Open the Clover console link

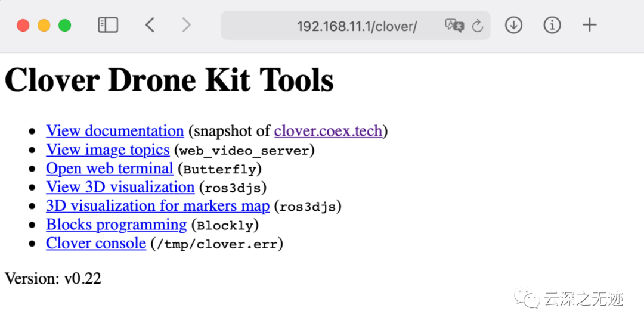click(95, 244)
